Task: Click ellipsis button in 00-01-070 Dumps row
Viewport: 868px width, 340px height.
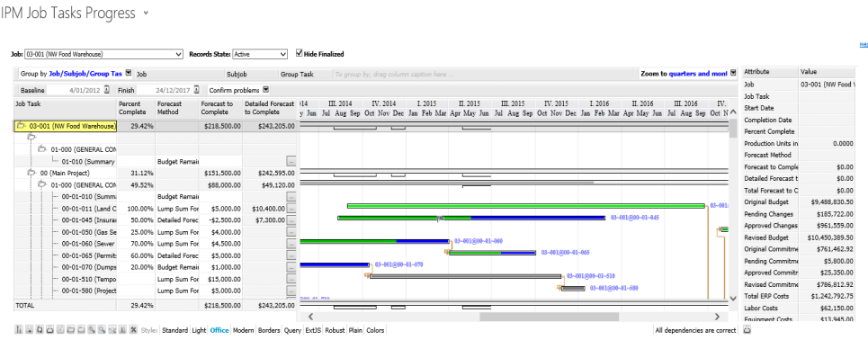Action: tap(291, 267)
